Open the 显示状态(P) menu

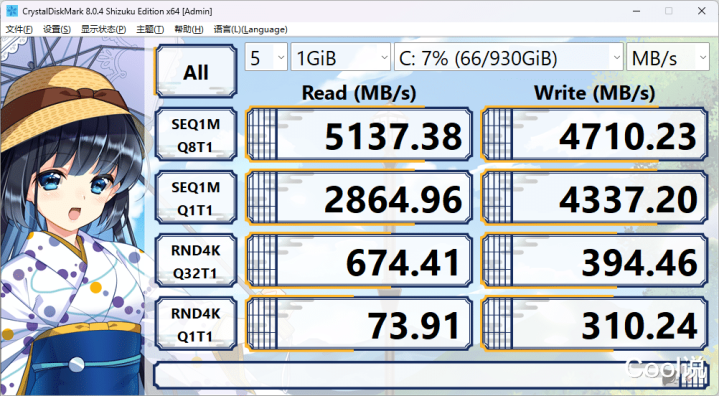click(104, 29)
